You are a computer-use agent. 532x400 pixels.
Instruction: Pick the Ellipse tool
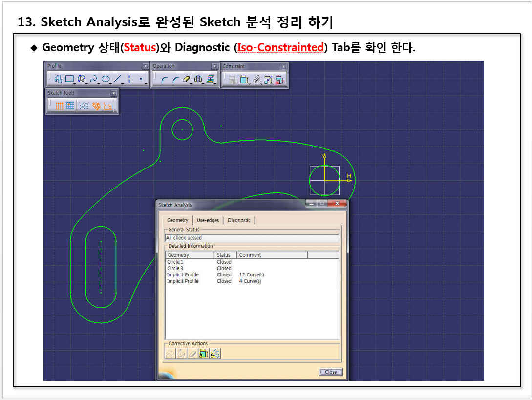coord(105,79)
